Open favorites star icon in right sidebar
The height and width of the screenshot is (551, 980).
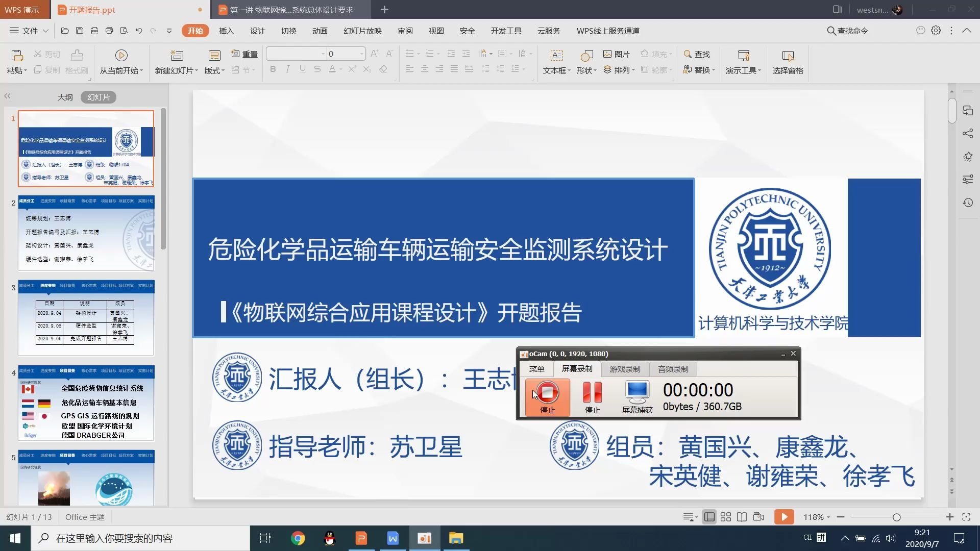968,157
